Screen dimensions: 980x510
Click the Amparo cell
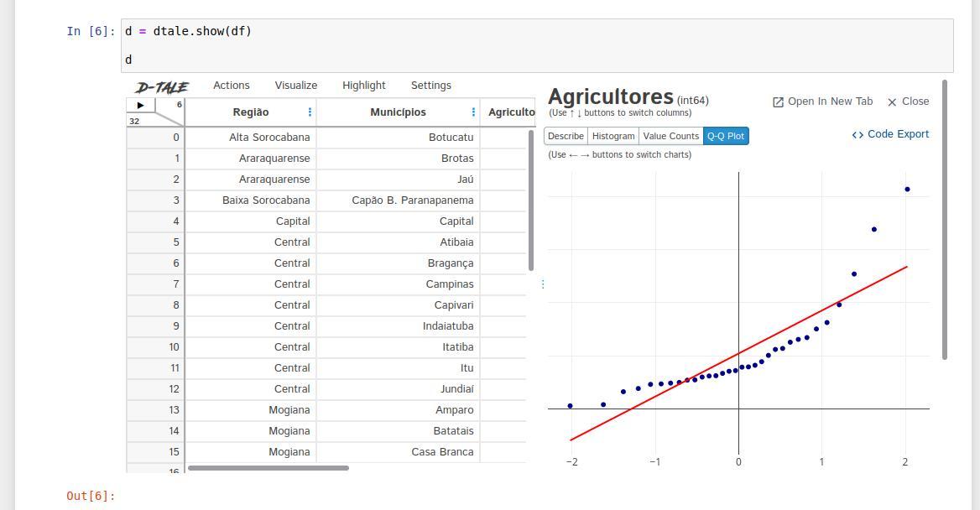pos(398,410)
